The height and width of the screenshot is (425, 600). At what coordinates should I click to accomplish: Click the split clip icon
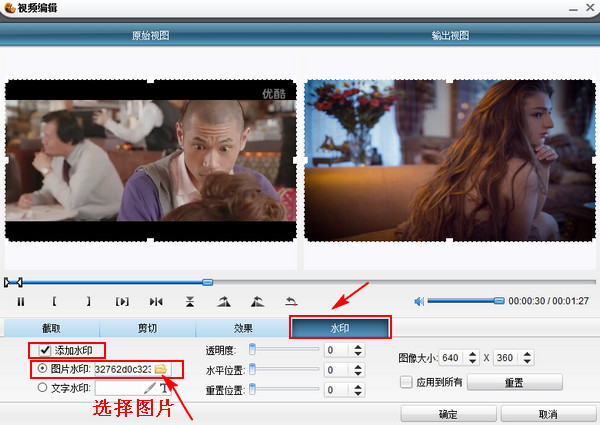pos(156,302)
